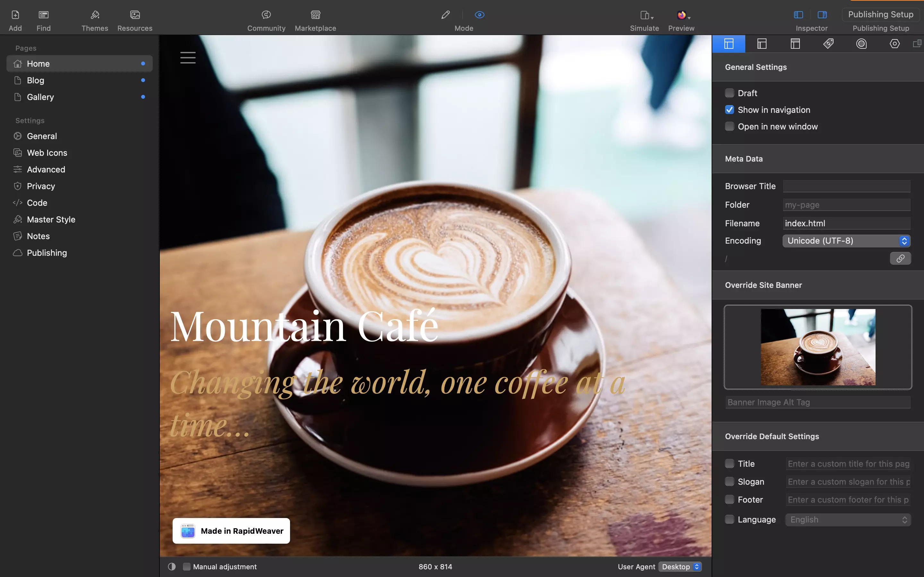Expand the Encoding dropdown menu

click(x=904, y=241)
